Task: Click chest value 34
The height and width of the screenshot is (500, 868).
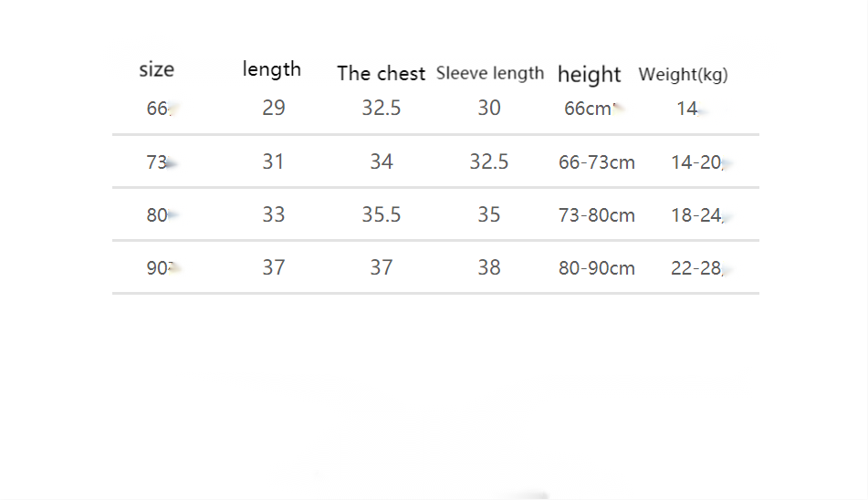Action: pos(382,161)
